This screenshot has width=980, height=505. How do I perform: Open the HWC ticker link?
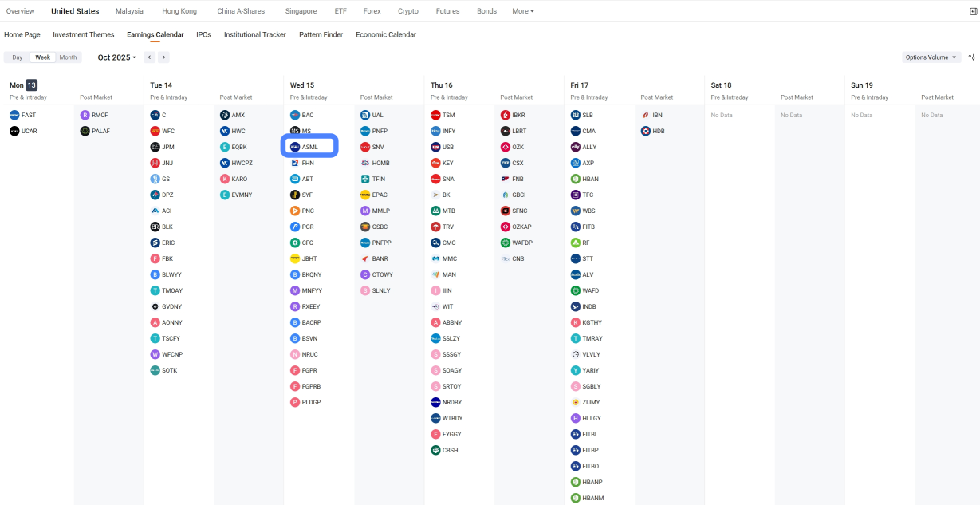point(238,131)
